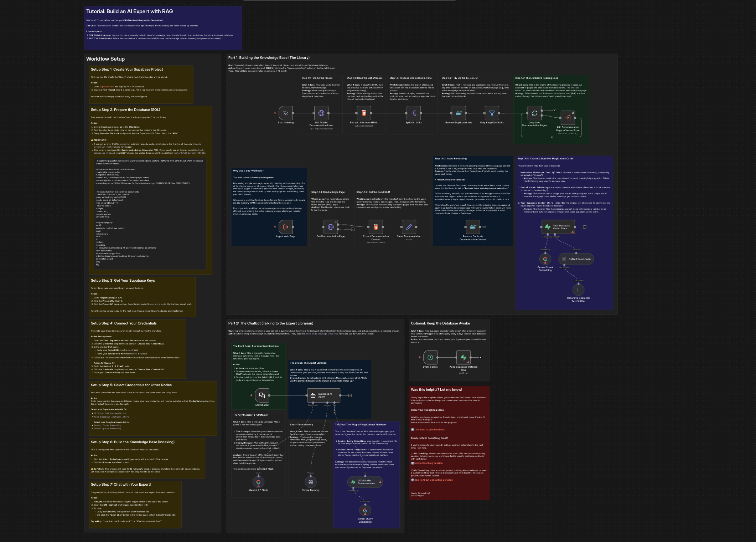This screenshot has height=542, width=756.
Task: Open the HTML5 icon on Extract Links from HTML
Action: [x=364, y=113]
